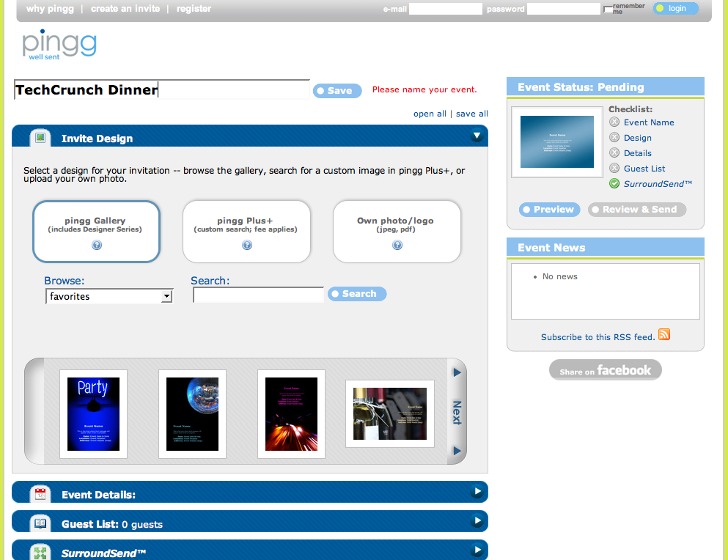
Task: Click the 'No news' text
Action: (x=560, y=276)
